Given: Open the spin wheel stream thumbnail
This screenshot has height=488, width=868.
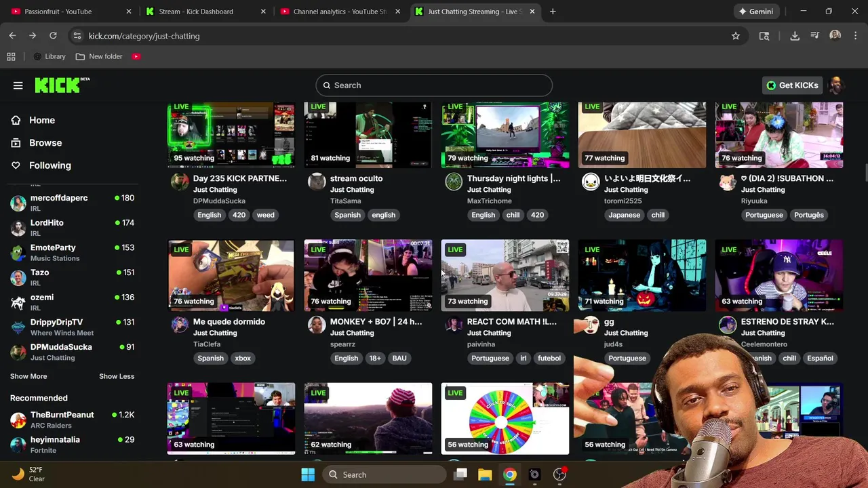Looking at the screenshot, I should coord(505,418).
